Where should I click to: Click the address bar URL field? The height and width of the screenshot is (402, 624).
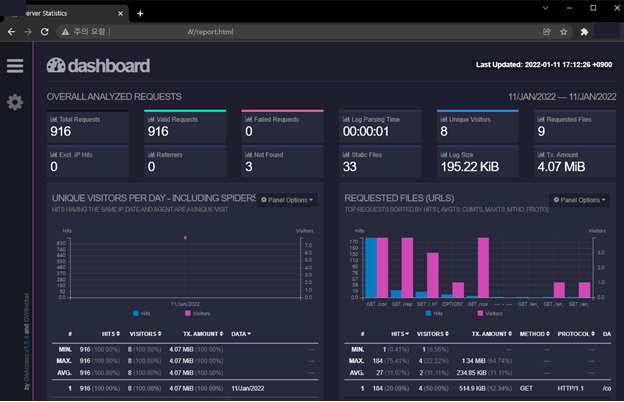[300, 31]
